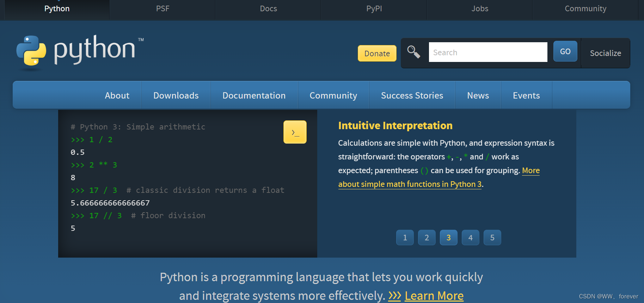Click the code line '>>> 2 ** 3'
The height and width of the screenshot is (303, 644).
(94, 165)
